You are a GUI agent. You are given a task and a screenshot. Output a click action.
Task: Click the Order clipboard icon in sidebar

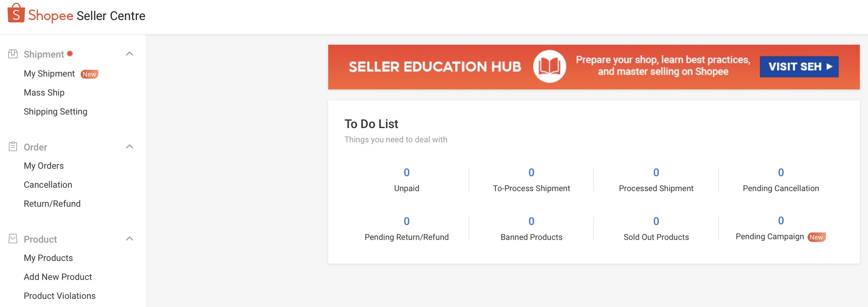[13, 147]
